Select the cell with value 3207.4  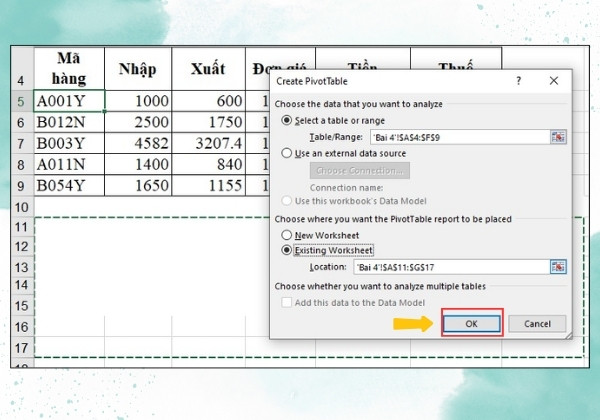tap(209, 143)
